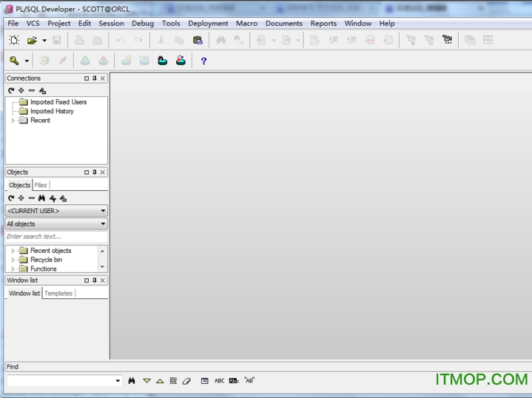The image size is (532, 398).
Task: Open the All objects filter dropdown
Action: [56, 224]
